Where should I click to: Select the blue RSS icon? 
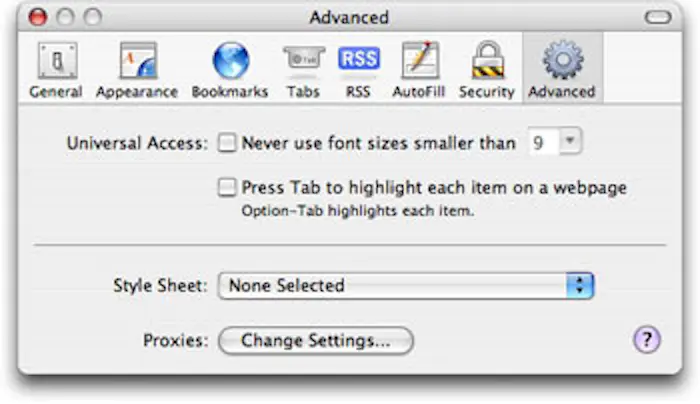pyautogui.click(x=358, y=62)
